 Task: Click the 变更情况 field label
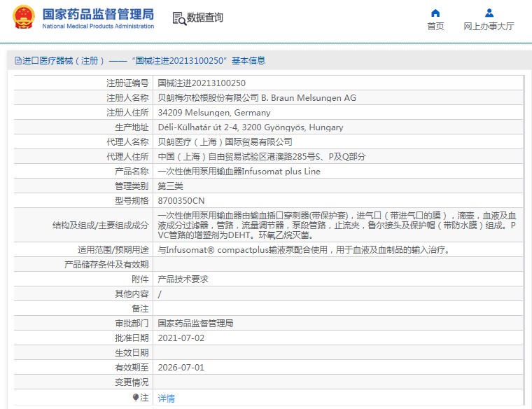pyautogui.click(x=132, y=382)
